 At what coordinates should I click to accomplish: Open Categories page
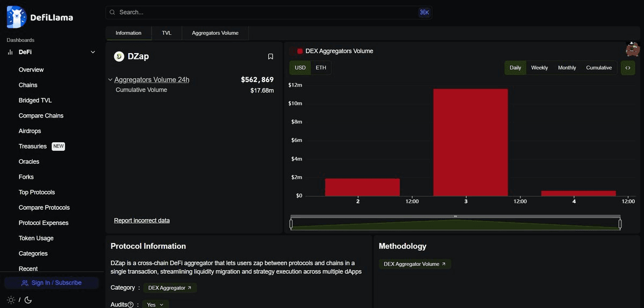point(33,253)
